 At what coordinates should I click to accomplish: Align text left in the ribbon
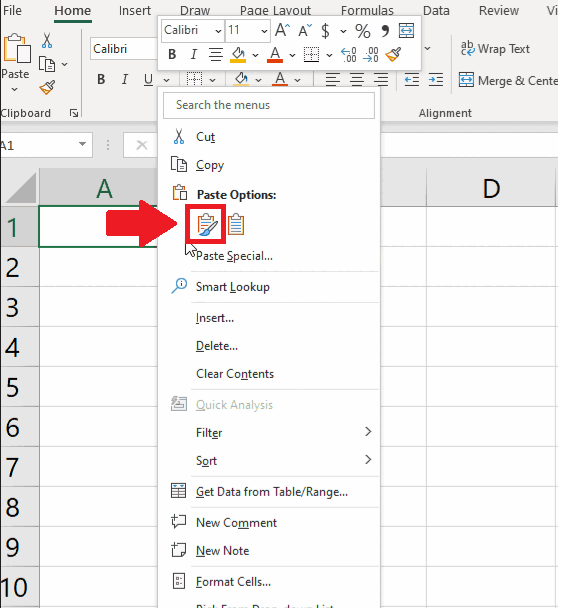[332, 80]
